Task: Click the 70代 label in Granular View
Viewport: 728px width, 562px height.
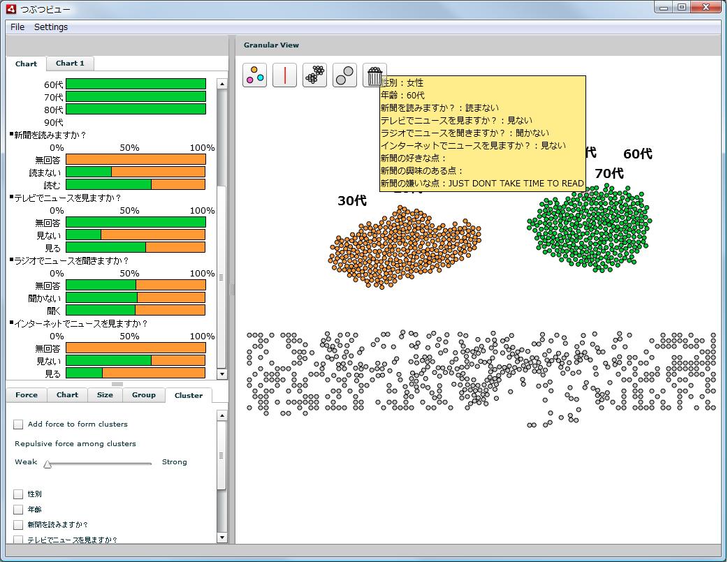Action: pos(609,174)
